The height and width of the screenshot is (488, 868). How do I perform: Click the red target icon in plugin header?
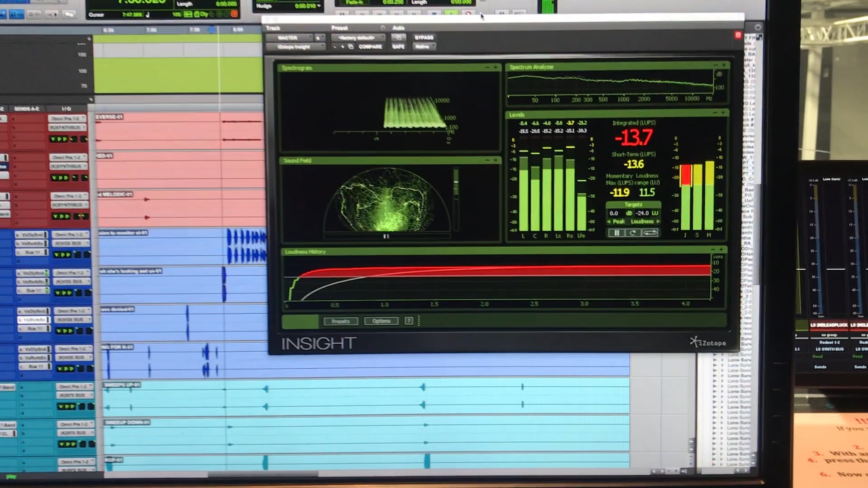pyautogui.click(x=738, y=35)
